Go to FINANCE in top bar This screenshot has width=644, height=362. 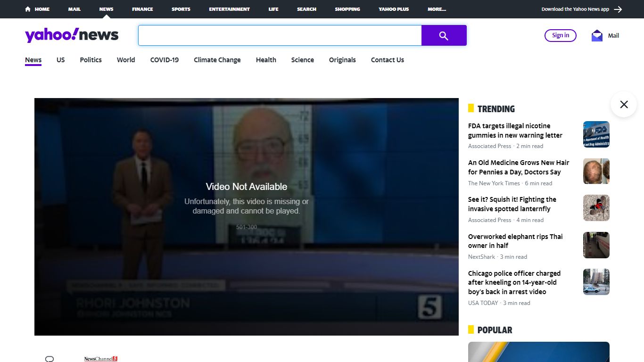click(142, 9)
